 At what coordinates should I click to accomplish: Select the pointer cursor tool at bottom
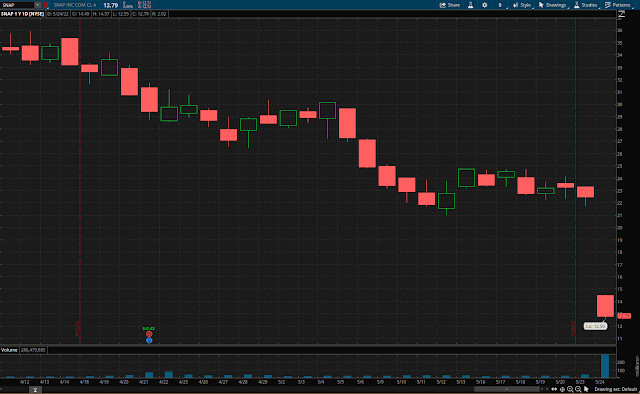tap(586, 390)
